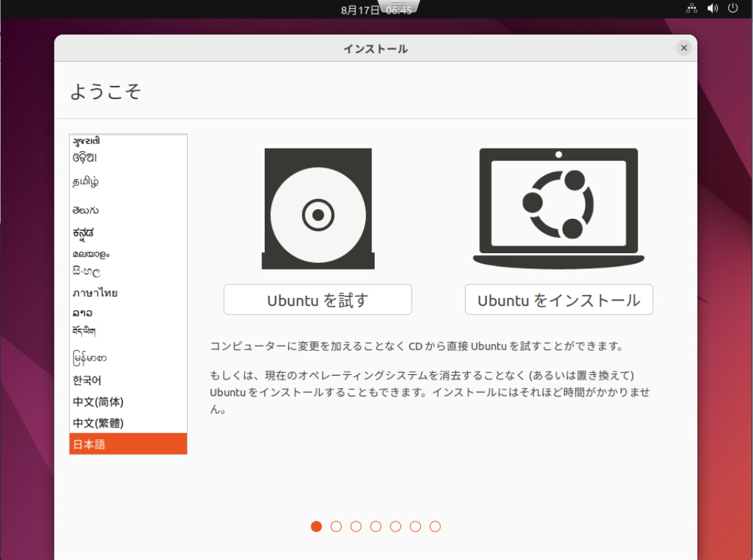Select Tibetan language entry in list

128,331
